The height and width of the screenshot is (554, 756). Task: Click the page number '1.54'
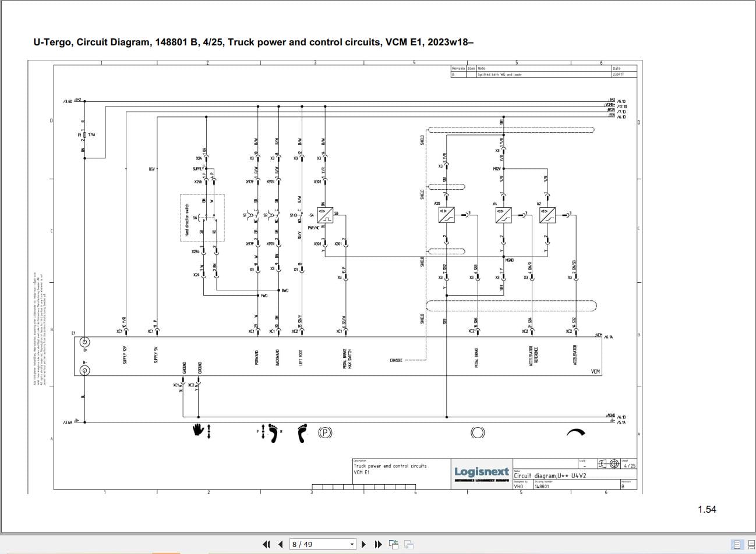click(707, 509)
